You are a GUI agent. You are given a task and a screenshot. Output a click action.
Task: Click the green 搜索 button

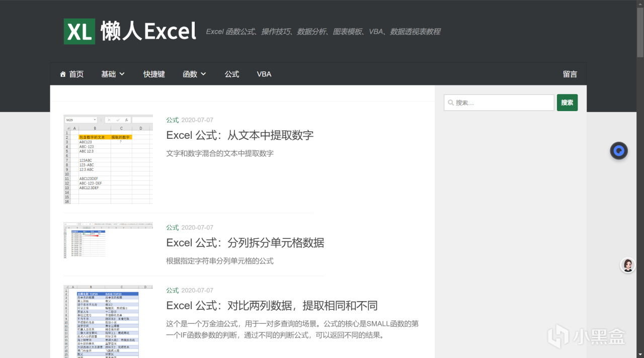click(567, 103)
